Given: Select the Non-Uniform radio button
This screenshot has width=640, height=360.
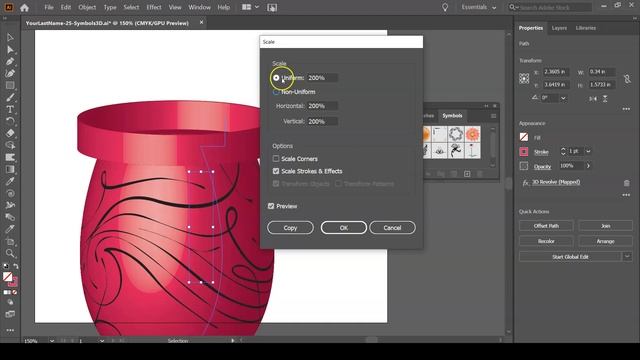Looking at the screenshot, I should [x=276, y=92].
